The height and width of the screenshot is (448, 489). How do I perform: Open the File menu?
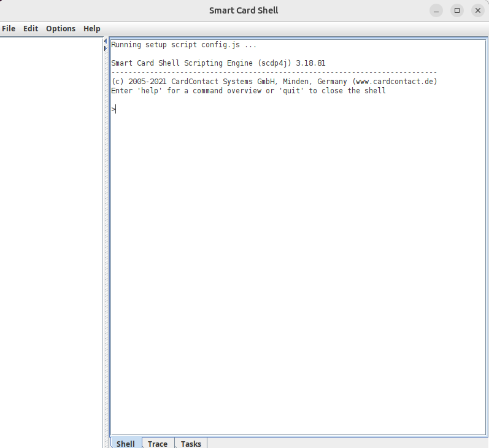tap(9, 29)
